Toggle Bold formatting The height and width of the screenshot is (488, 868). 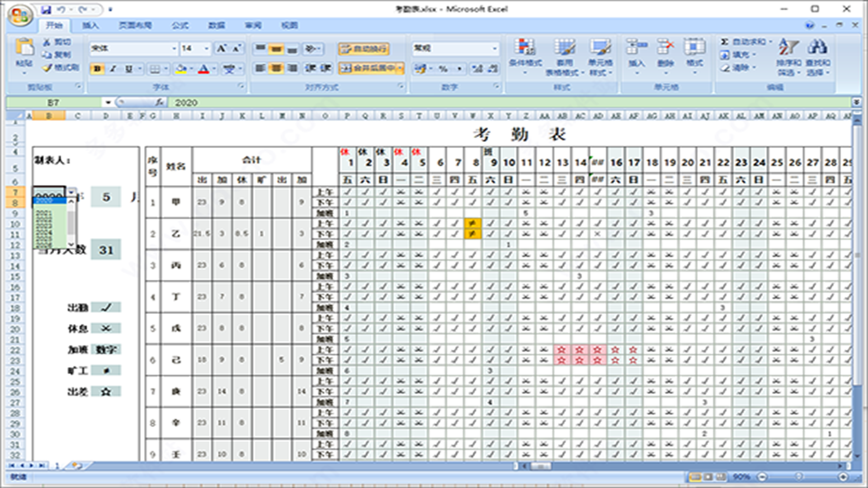(x=98, y=69)
